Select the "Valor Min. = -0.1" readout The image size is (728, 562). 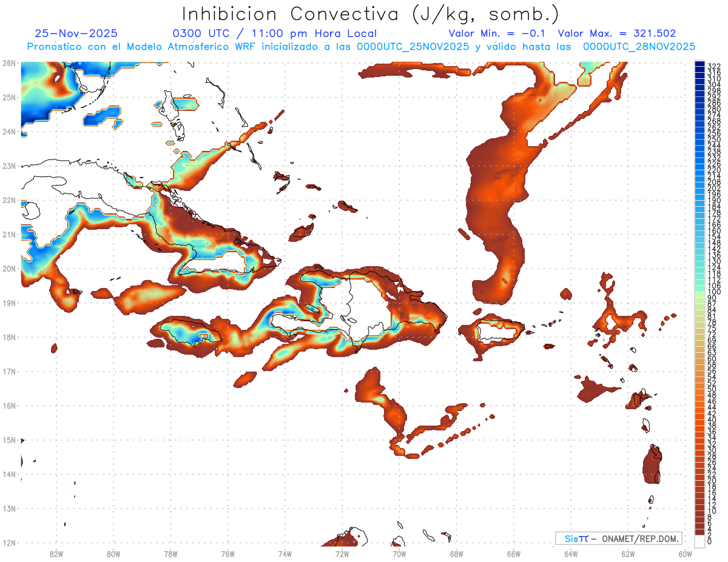498,34
